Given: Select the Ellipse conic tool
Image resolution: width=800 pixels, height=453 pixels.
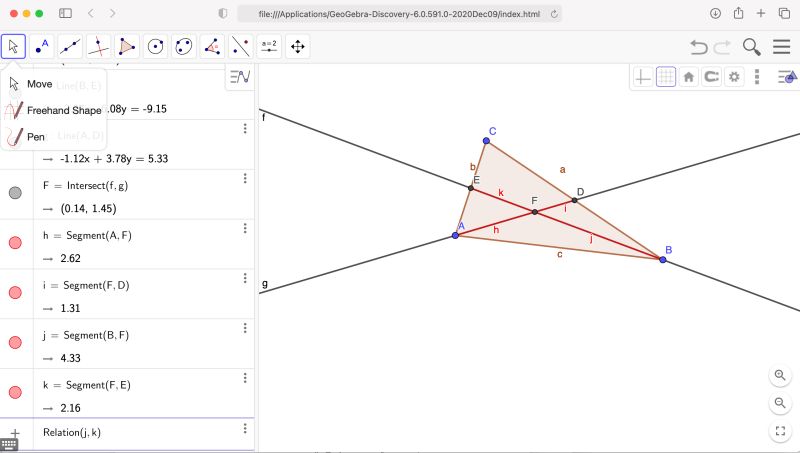Looking at the screenshot, I should click(x=184, y=46).
